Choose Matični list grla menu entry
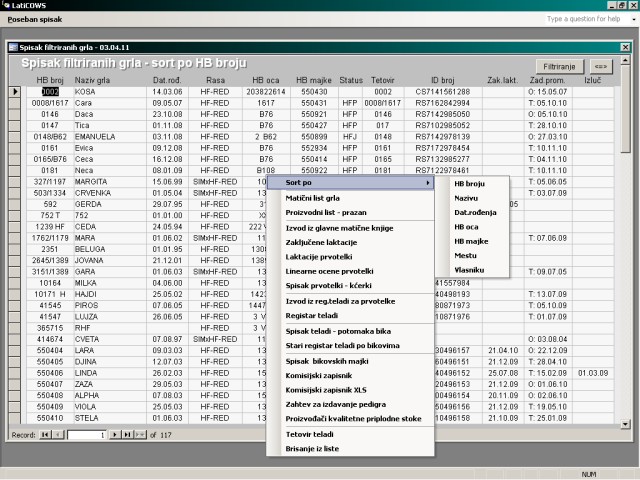This screenshot has height=480, width=640. (x=311, y=200)
